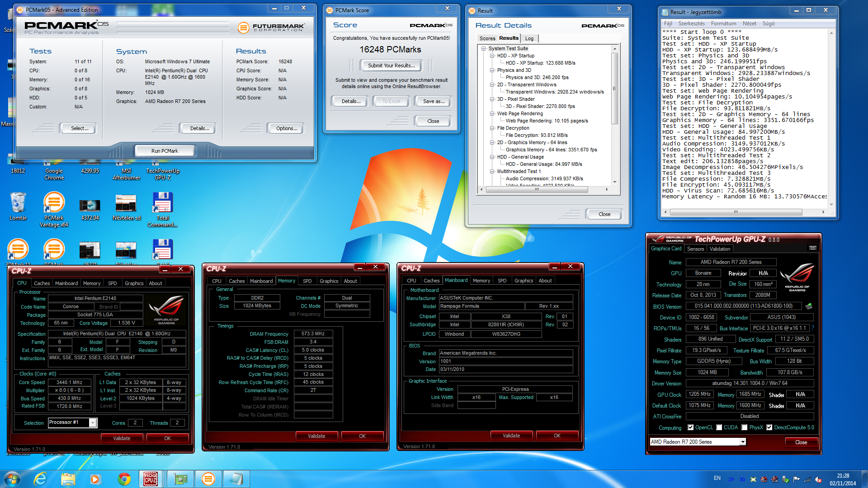Collapse the 2D - Transparent Windows node

492,84
